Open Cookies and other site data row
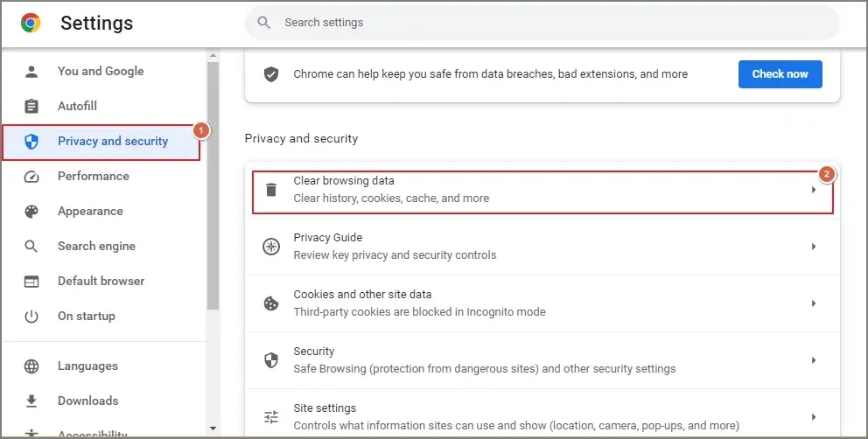Viewport: 868px width, 439px height. 542,303
